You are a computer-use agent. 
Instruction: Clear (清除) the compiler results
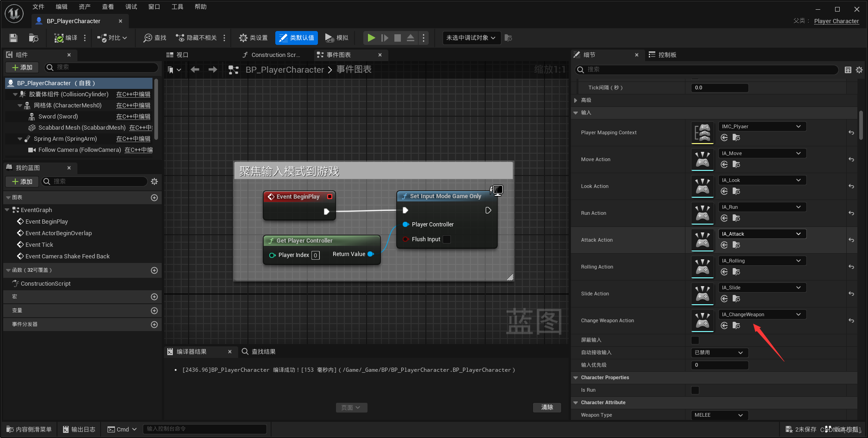(547, 407)
